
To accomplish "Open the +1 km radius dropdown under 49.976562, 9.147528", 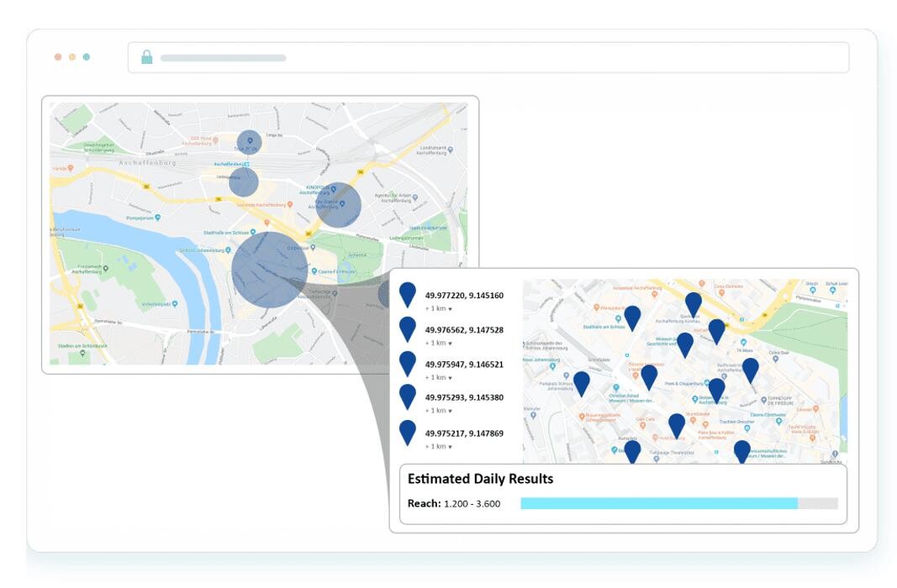I will click(x=438, y=344).
